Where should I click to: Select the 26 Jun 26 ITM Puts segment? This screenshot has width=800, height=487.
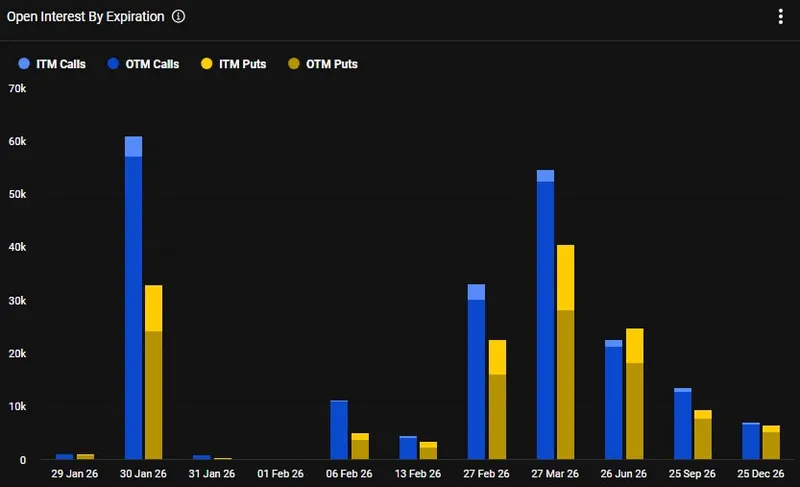(x=634, y=345)
